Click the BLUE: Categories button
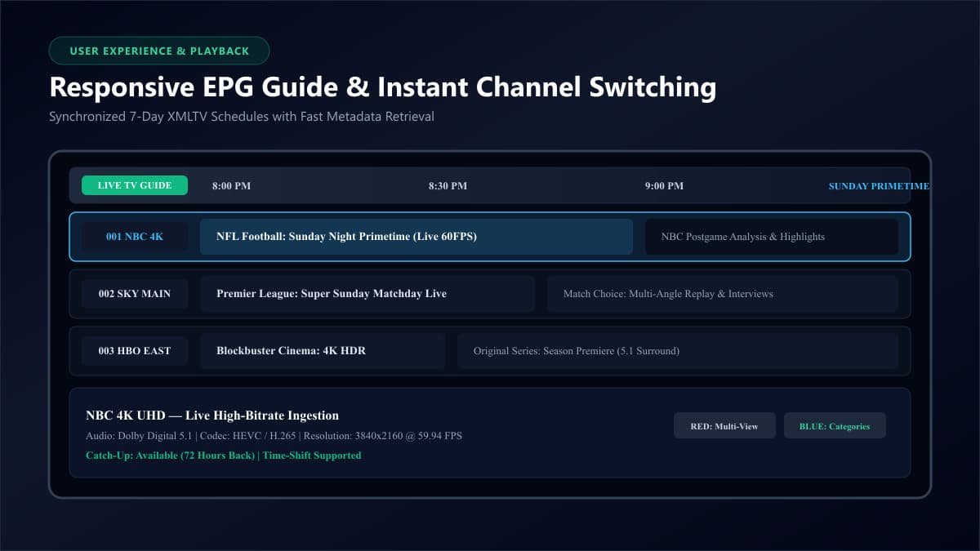Viewport: 980px width, 551px height. pyautogui.click(x=835, y=426)
